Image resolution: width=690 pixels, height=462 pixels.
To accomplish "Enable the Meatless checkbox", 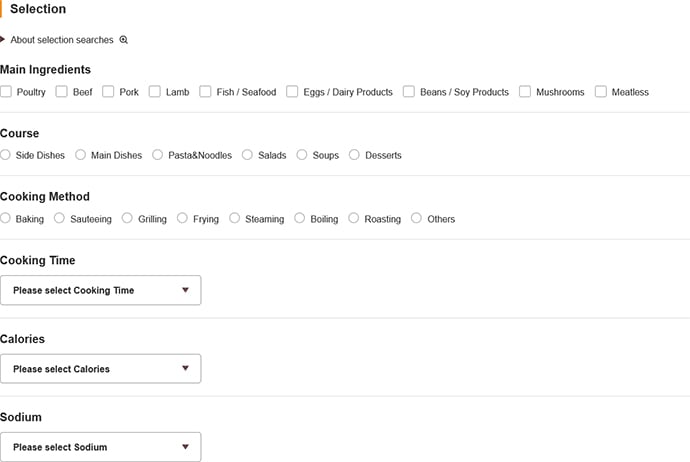I will coord(601,92).
